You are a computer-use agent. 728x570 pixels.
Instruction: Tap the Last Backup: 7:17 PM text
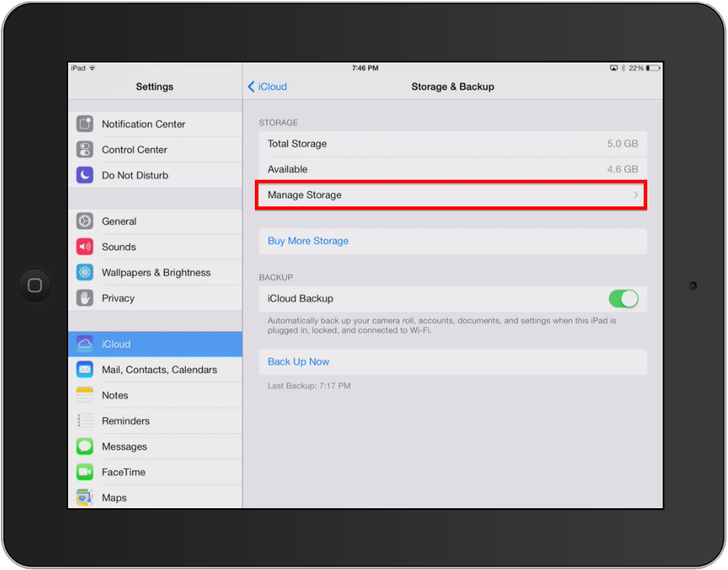coord(309,385)
